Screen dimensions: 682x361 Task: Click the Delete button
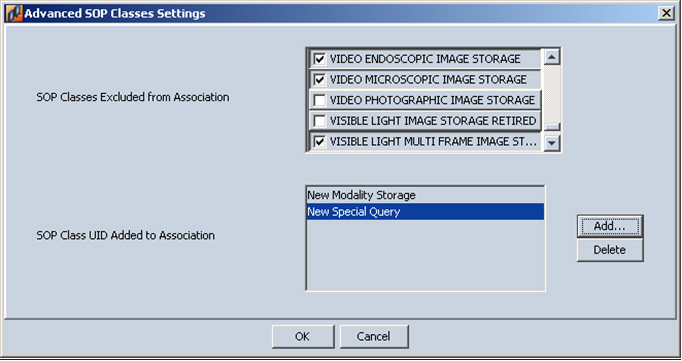610,250
